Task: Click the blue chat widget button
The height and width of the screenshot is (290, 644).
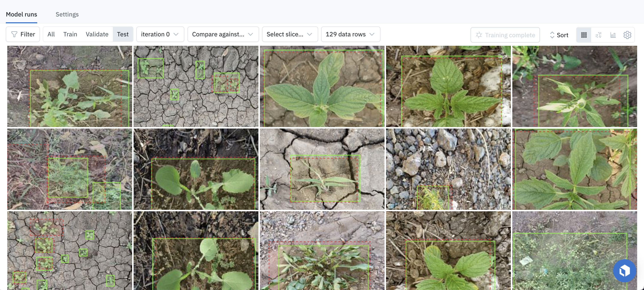Action: point(624,271)
